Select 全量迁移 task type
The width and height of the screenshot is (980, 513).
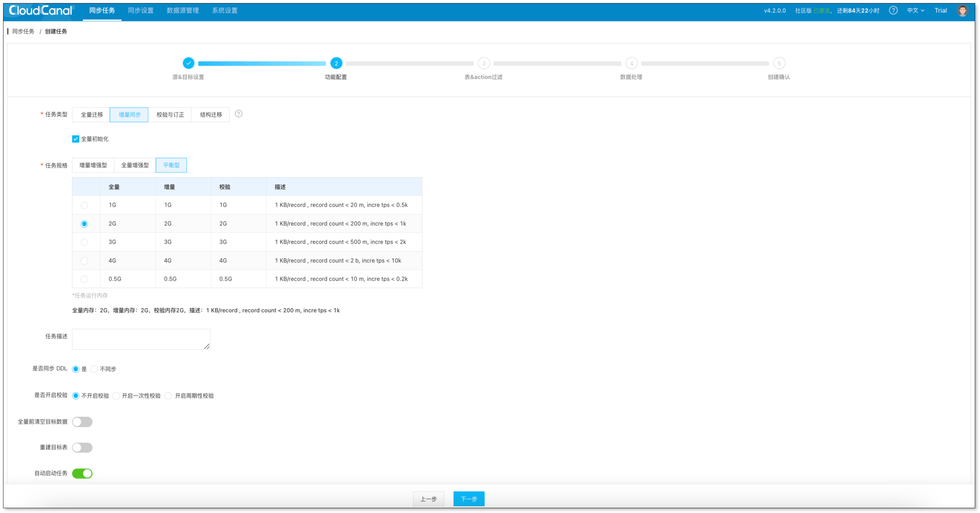91,114
